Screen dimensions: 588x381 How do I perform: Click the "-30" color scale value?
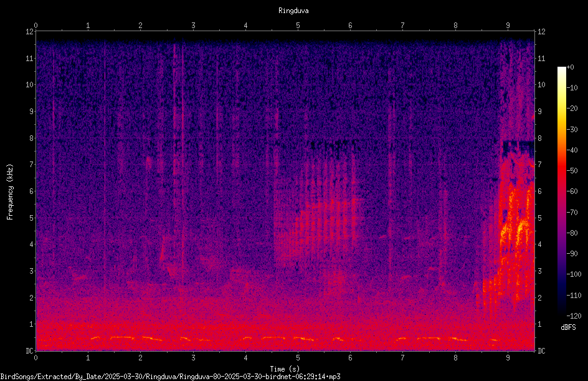tap(572, 130)
